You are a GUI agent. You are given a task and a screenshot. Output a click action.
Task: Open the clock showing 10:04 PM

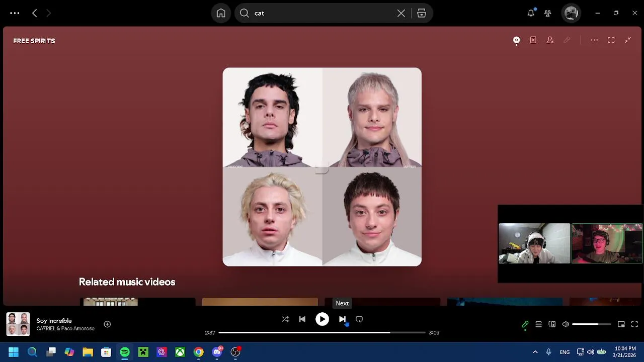pyautogui.click(x=625, y=352)
